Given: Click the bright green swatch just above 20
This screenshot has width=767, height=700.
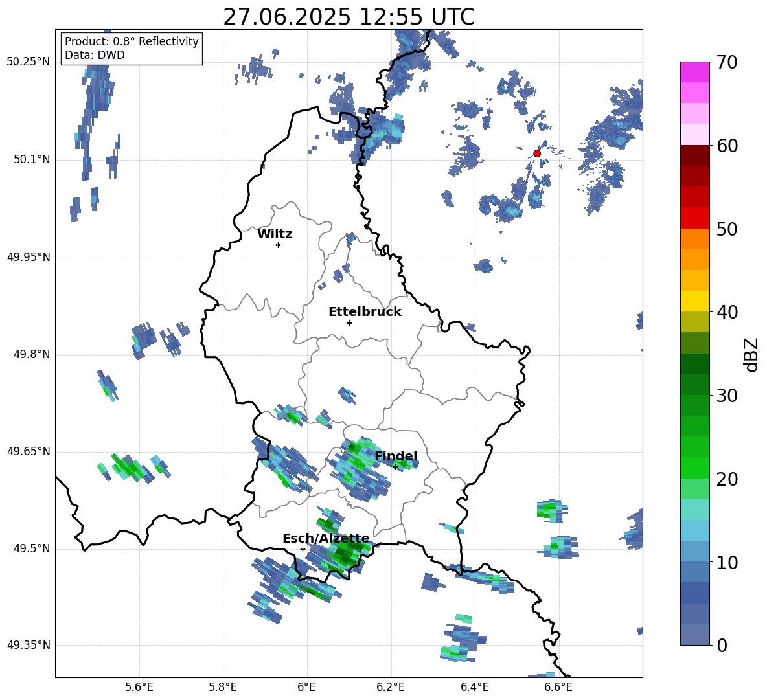Looking at the screenshot, I should 694,468.
